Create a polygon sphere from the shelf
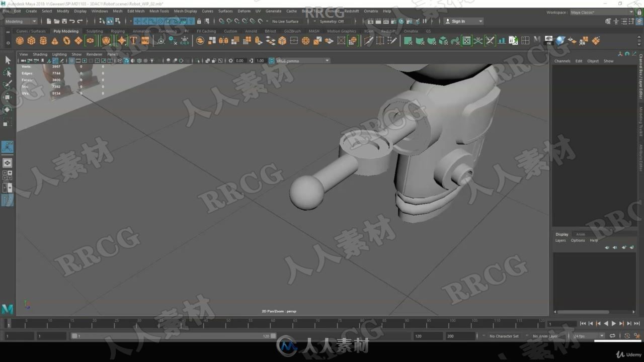Screen dimensions: 644x362 pos(20,41)
